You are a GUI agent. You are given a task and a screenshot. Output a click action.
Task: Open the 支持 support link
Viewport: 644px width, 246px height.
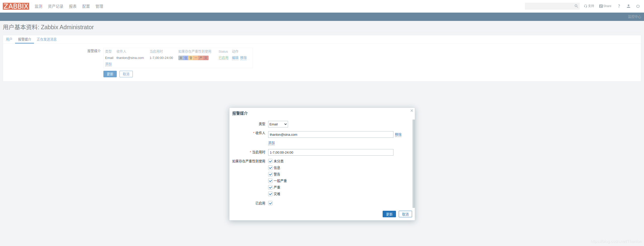click(x=589, y=6)
